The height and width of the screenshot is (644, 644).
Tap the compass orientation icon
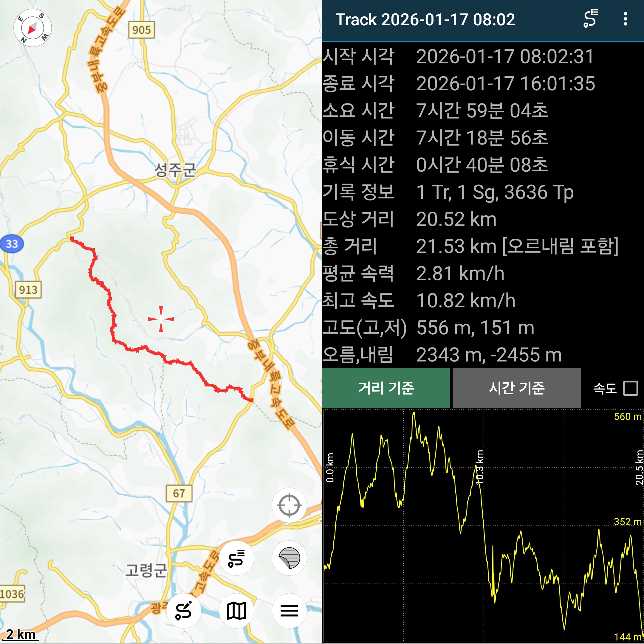pyautogui.click(x=32, y=28)
